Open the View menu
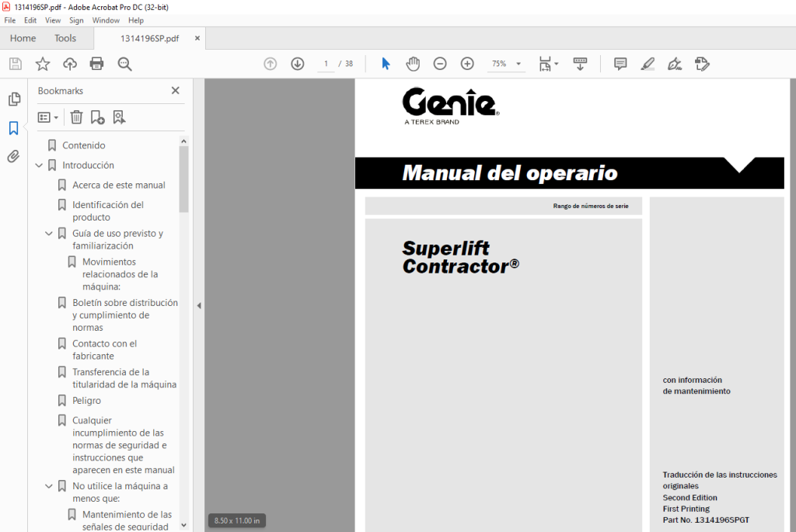This screenshot has width=796, height=532. (x=53, y=20)
